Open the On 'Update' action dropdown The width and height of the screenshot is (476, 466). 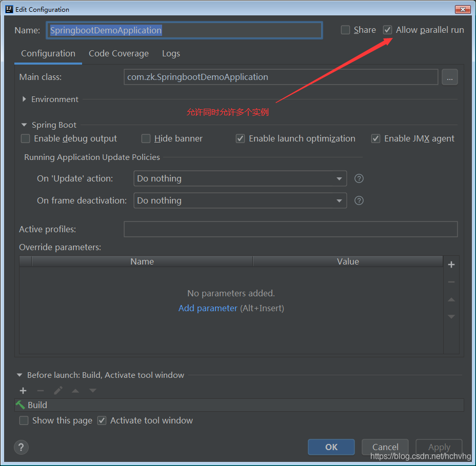(240, 178)
